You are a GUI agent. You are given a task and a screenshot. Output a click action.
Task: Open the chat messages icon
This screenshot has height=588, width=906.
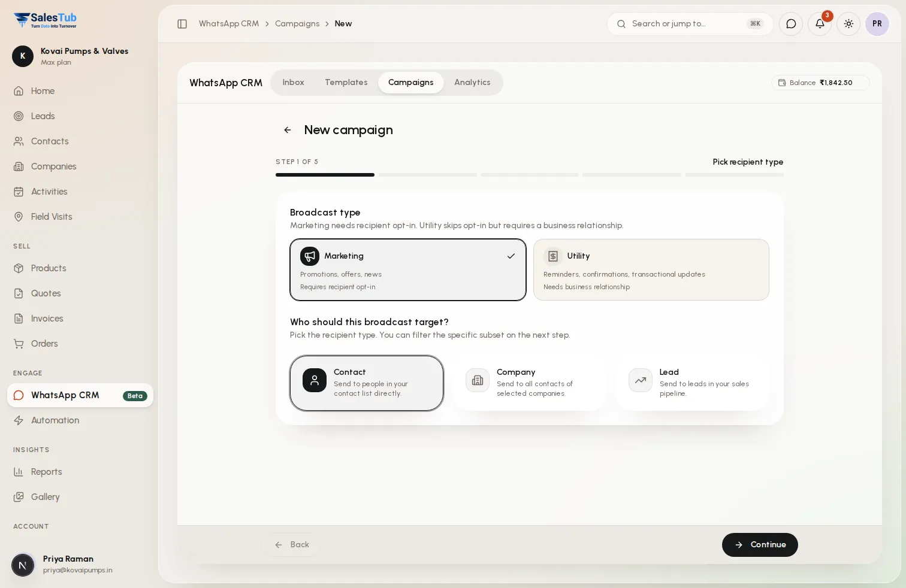(791, 24)
